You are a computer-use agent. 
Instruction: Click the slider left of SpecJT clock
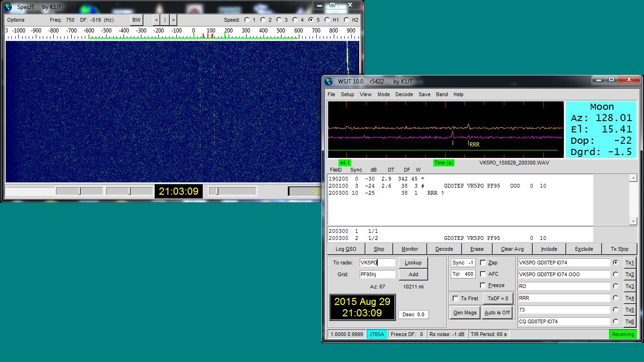130,191
